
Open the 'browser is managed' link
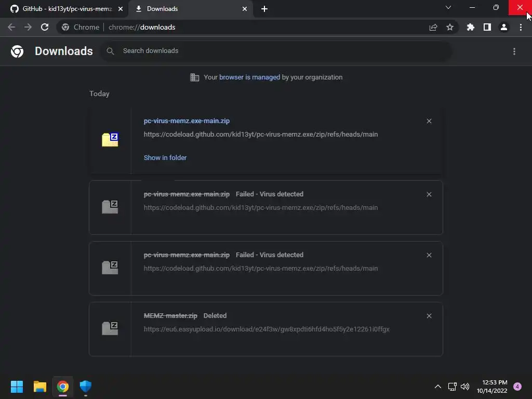click(x=250, y=77)
